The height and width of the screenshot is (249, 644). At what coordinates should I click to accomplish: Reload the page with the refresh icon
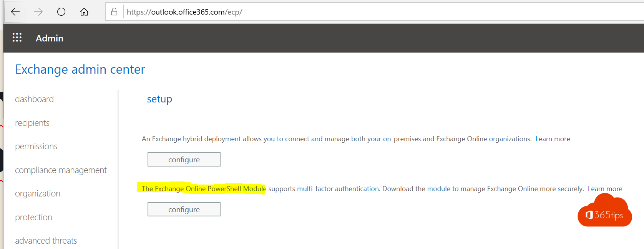(61, 12)
